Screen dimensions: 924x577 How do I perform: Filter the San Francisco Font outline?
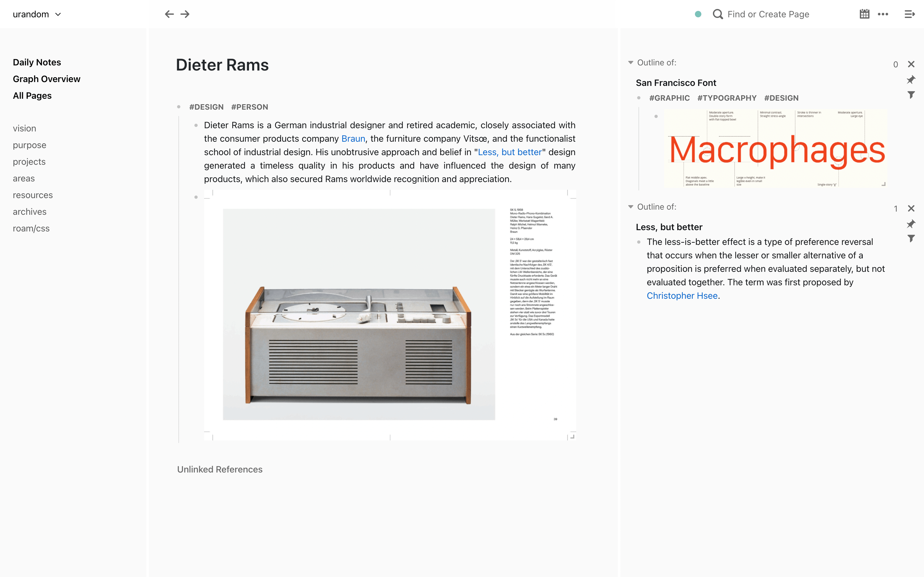(x=911, y=95)
